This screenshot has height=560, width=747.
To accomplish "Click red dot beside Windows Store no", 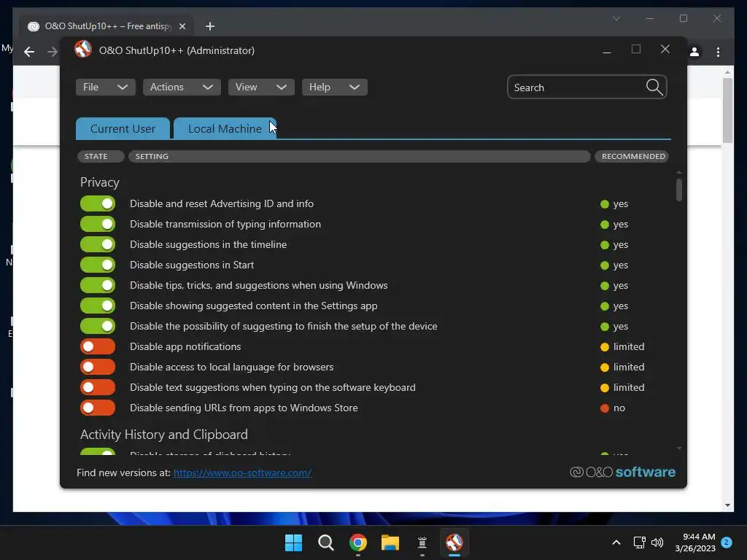I will click(x=605, y=408).
